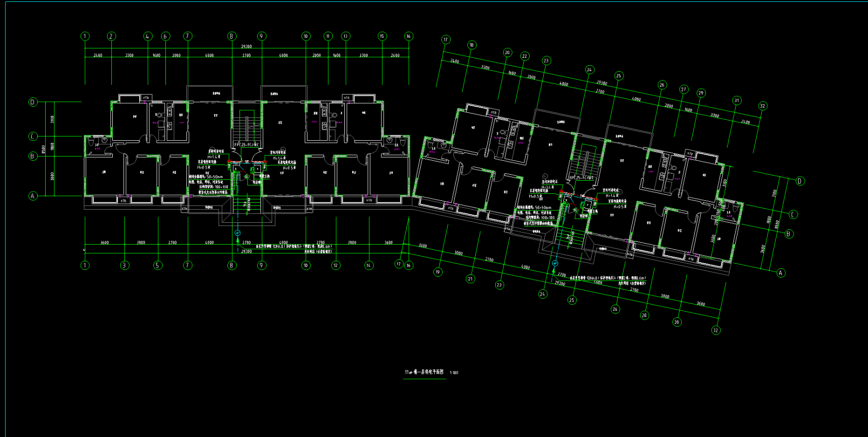This screenshot has height=437, width=868.
Task: Select axis bubble 18 on rotated building
Action: [472, 45]
